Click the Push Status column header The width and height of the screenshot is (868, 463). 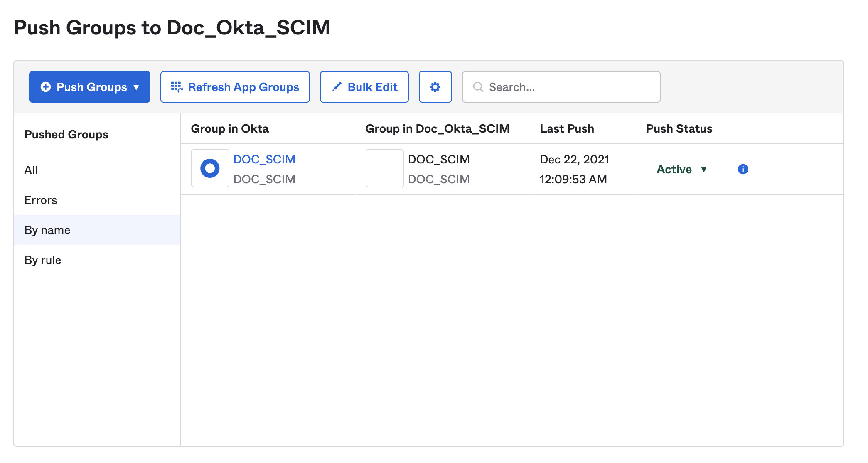[x=679, y=128]
